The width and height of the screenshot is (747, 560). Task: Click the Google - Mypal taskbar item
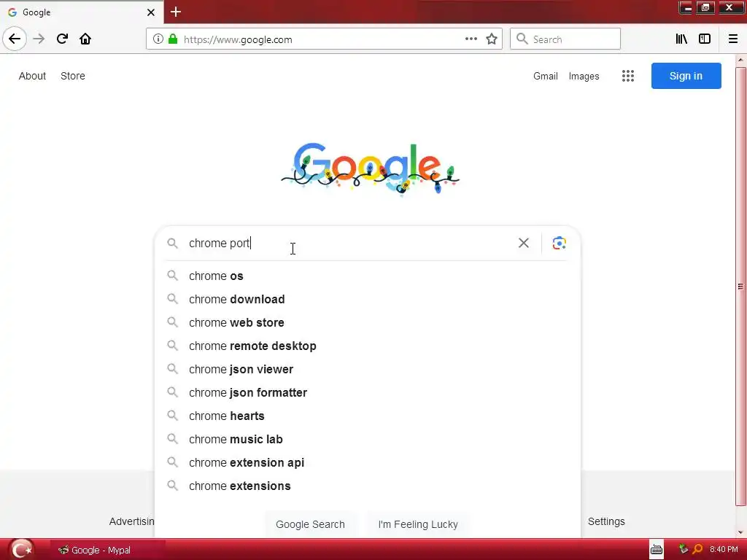coord(107,550)
